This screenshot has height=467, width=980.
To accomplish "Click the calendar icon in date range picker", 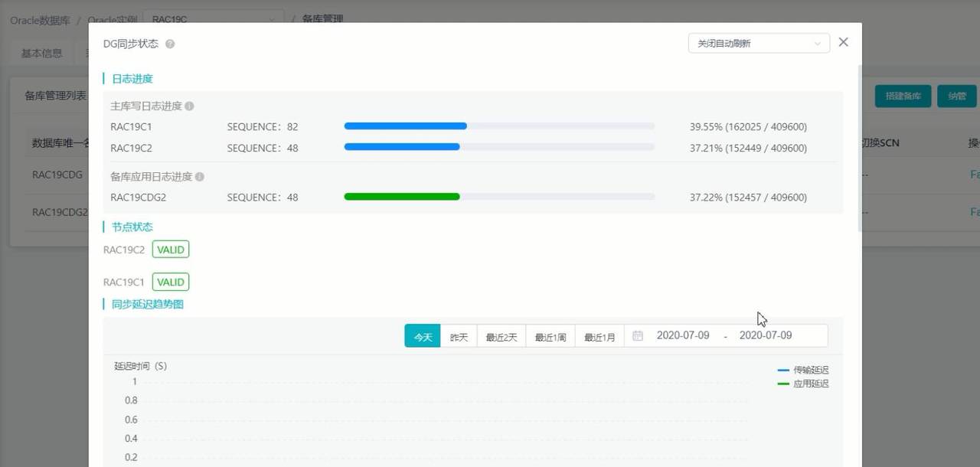I will (638, 335).
